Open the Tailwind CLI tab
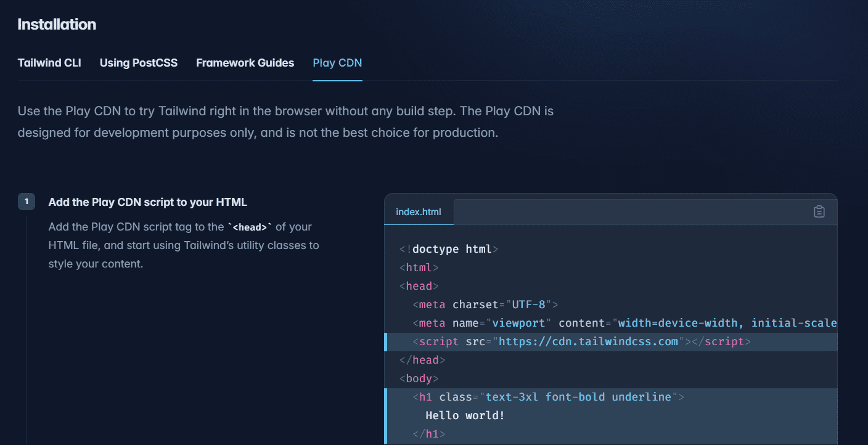The width and height of the screenshot is (868, 445). click(49, 63)
